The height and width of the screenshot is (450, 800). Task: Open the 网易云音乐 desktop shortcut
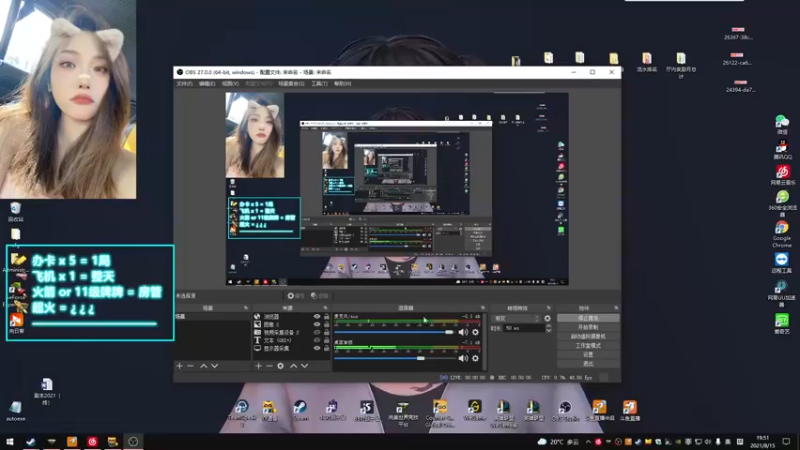click(782, 175)
